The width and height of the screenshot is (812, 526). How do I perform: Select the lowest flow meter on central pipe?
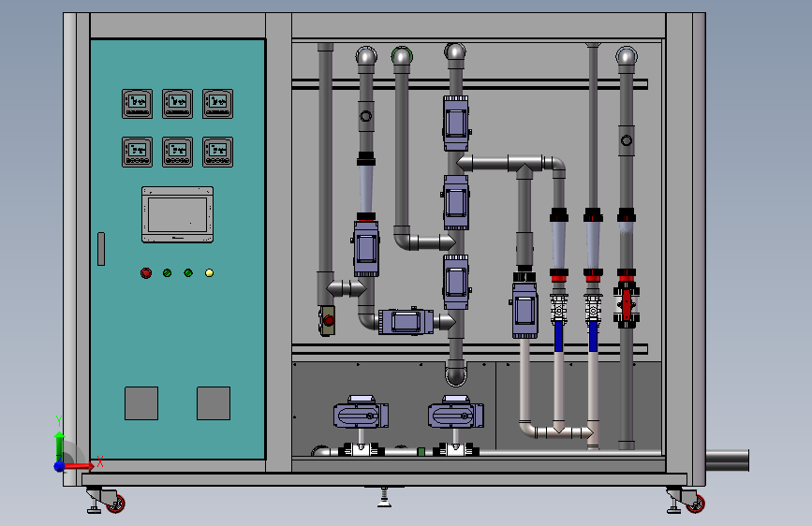pyautogui.click(x=456, y=282)
